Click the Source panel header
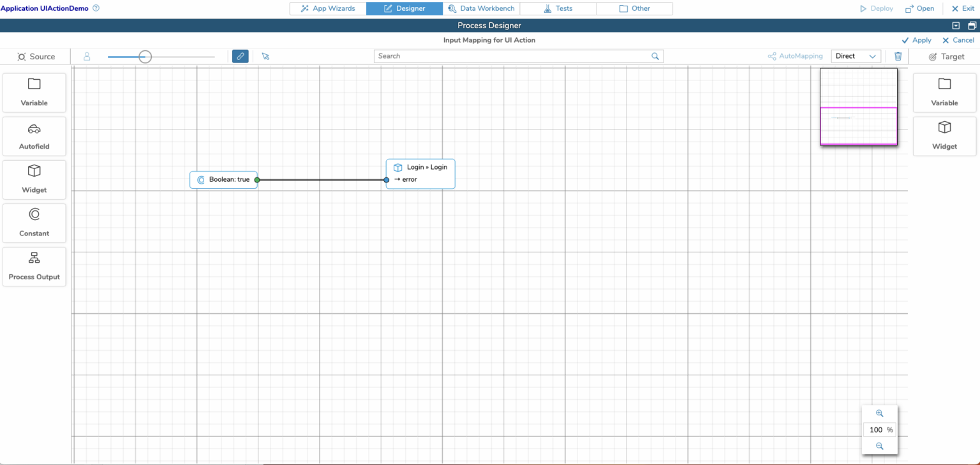The height and width of the screenshot is (465, 980). pyautogui.click(x=36, y=57)
